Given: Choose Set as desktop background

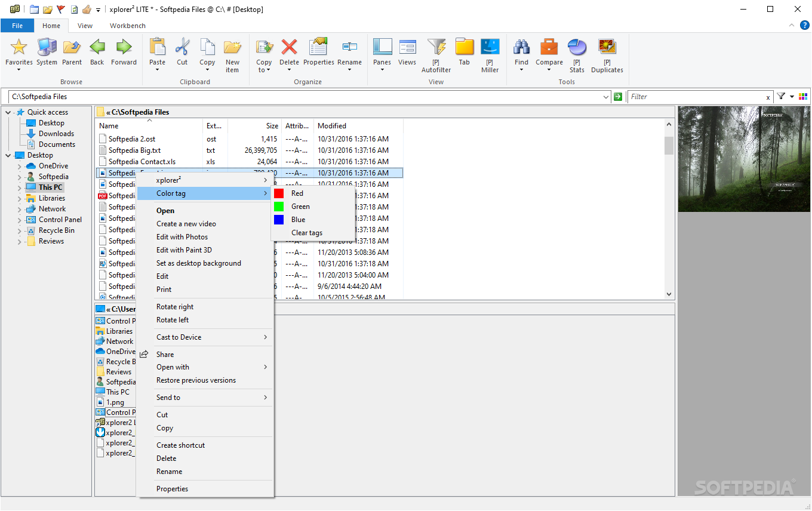Looking at the screenshot, I should pos(205,263).
